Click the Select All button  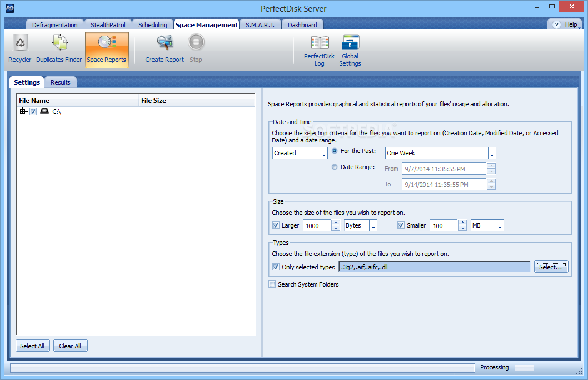(32, 346)
